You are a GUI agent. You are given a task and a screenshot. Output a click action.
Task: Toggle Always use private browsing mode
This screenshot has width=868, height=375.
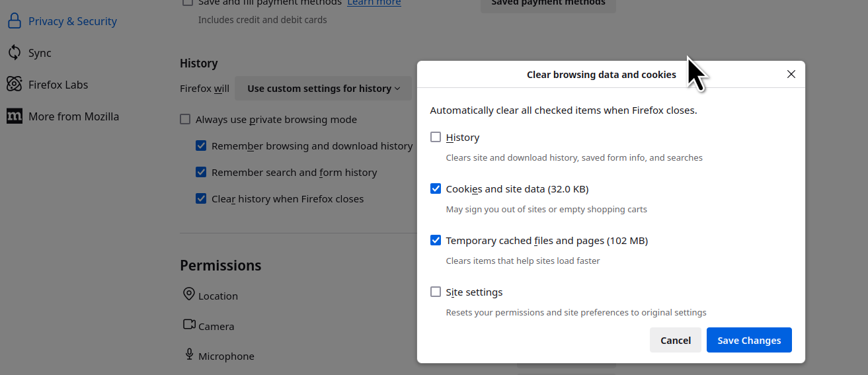pyautogui.click(x=186, y=120)
